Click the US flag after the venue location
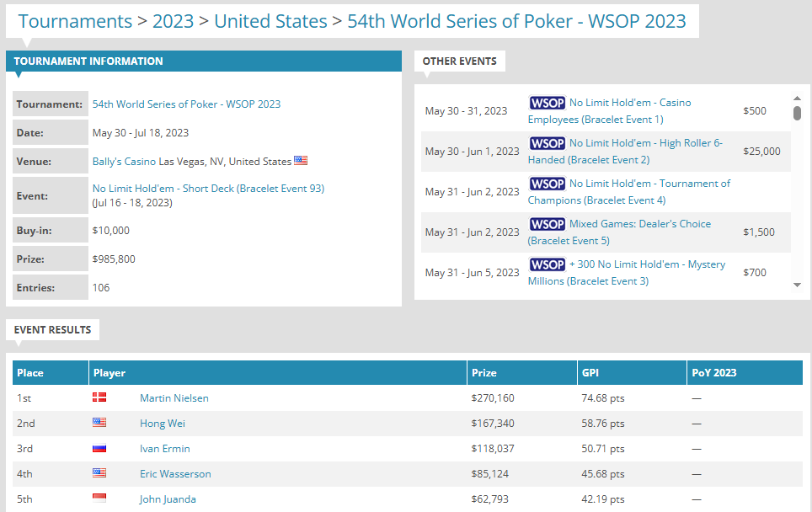Viewport: 812px width, 512px height. (301, 161)
